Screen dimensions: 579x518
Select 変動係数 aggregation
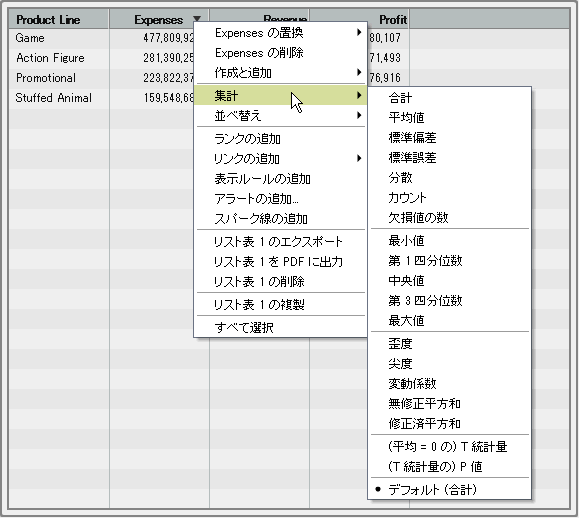[x=449, y=384]
